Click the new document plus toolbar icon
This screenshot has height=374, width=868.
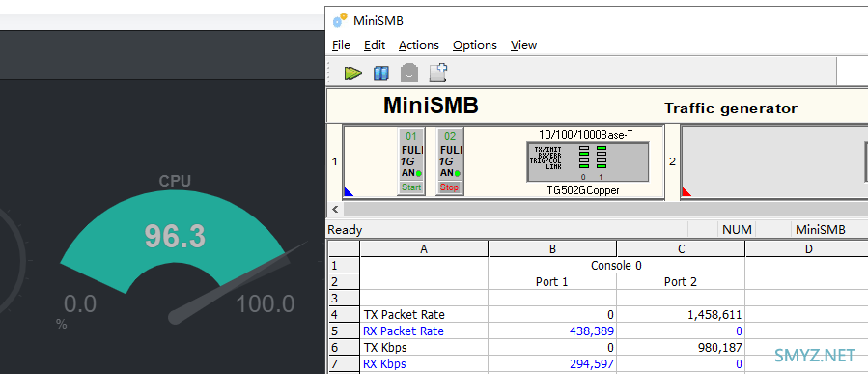(x=438, y=72)
